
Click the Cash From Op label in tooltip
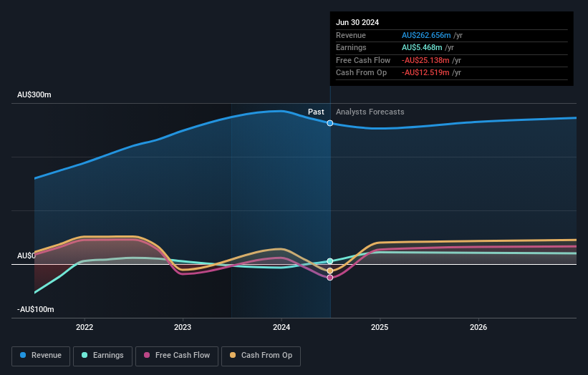click(x=361, y=73)
